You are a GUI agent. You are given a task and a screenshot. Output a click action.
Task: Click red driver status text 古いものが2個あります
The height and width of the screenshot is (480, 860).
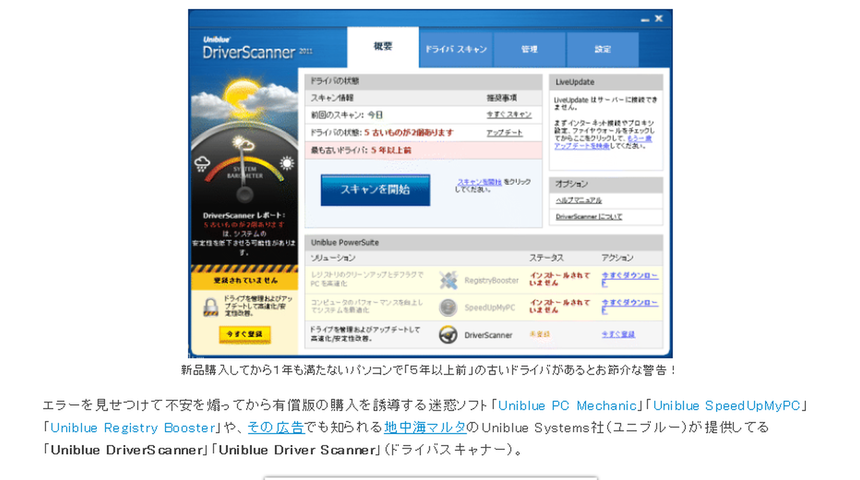click(x=409, y=133)
